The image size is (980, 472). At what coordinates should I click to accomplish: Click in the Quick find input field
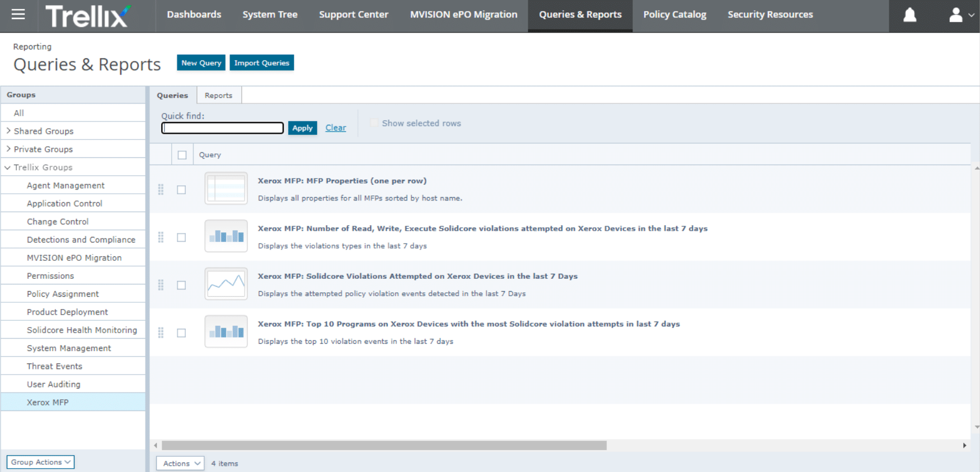pyautogui.click(x=222, y=128)
